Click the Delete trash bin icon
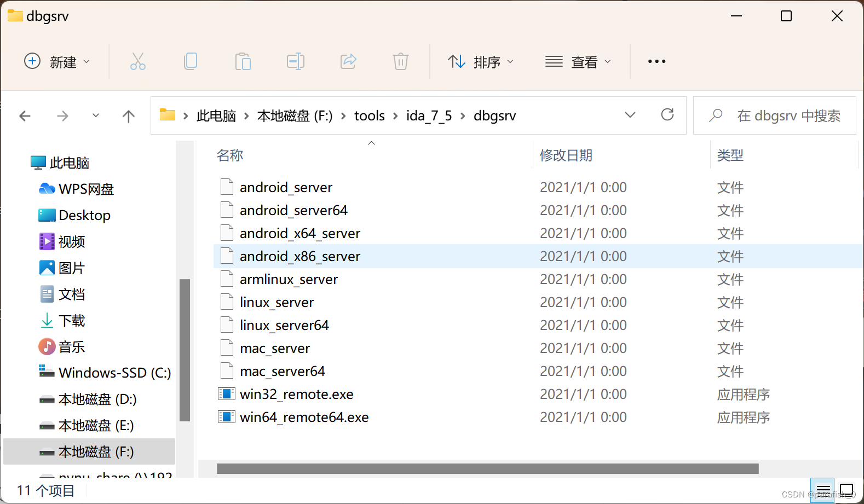This screenshot has height=504, width=864. point(401,61)
